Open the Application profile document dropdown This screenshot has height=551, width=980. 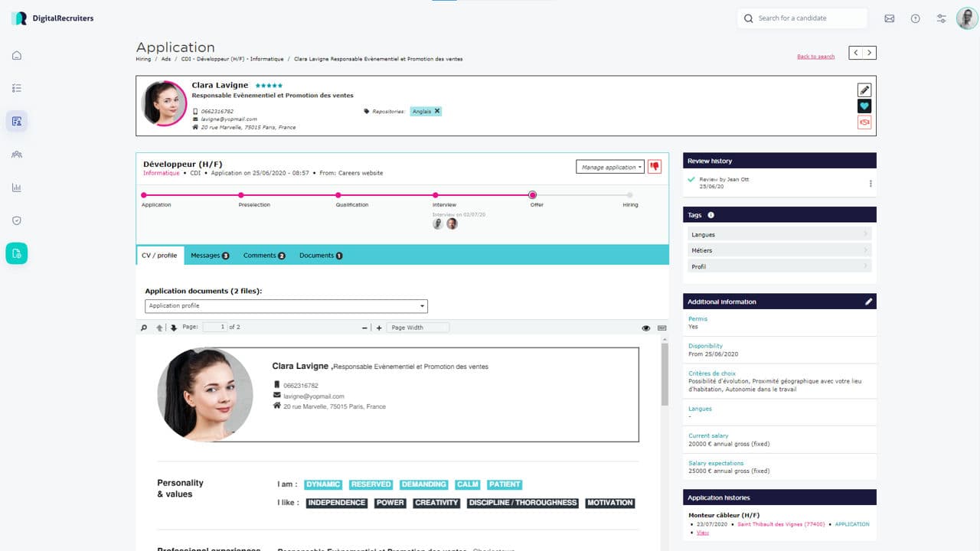286,306
